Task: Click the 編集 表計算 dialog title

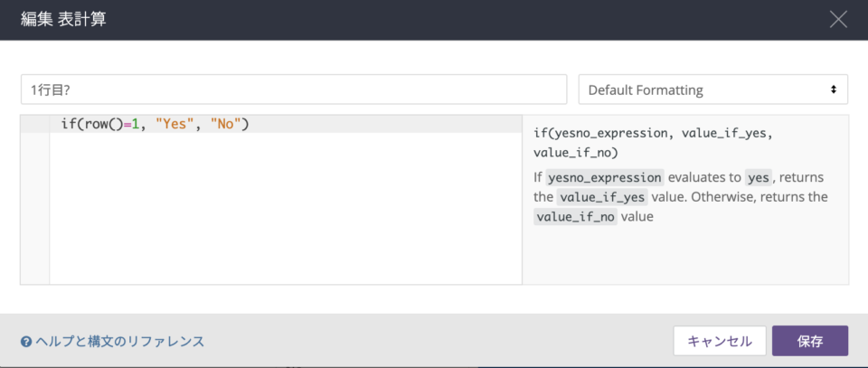Action: pyautogui.click(x=63, y=19)
